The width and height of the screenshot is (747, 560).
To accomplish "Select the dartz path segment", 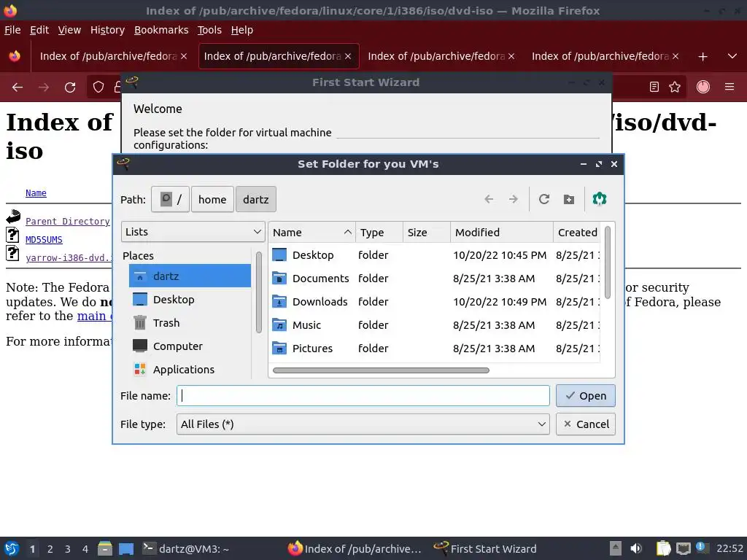I will (256, 199).
